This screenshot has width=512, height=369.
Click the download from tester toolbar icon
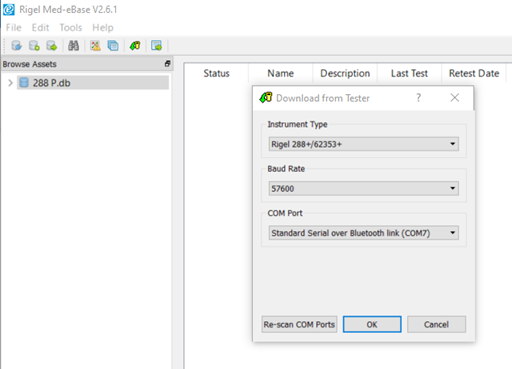pyautogui.click(x=135, y=45)
